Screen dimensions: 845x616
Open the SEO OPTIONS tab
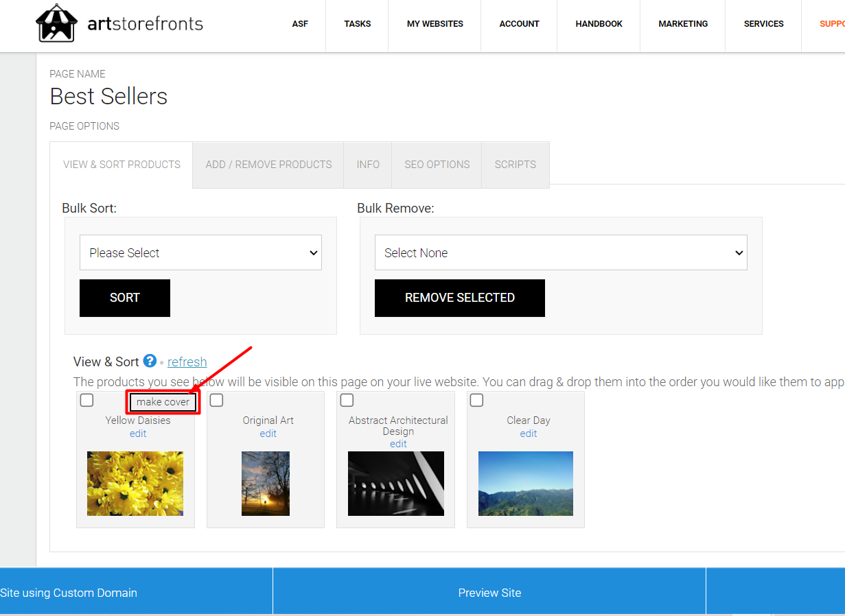pos(437,165)
